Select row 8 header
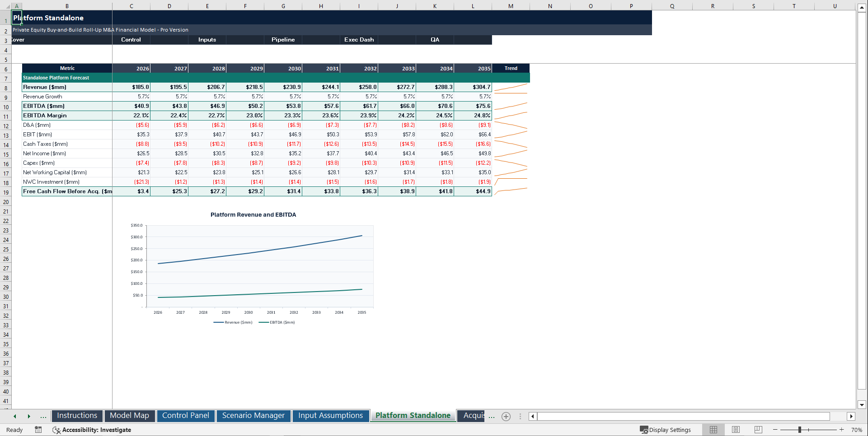868x436 pixels. point(6,88)
